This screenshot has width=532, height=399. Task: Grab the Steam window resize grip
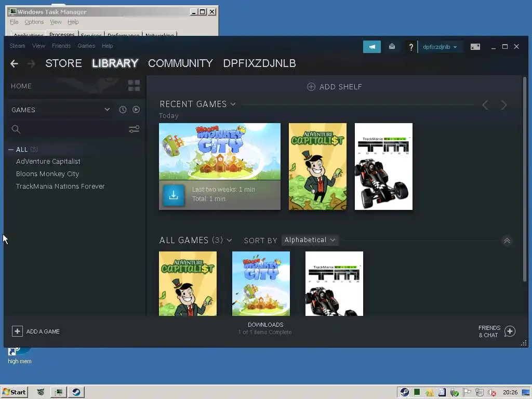[524, 343]
